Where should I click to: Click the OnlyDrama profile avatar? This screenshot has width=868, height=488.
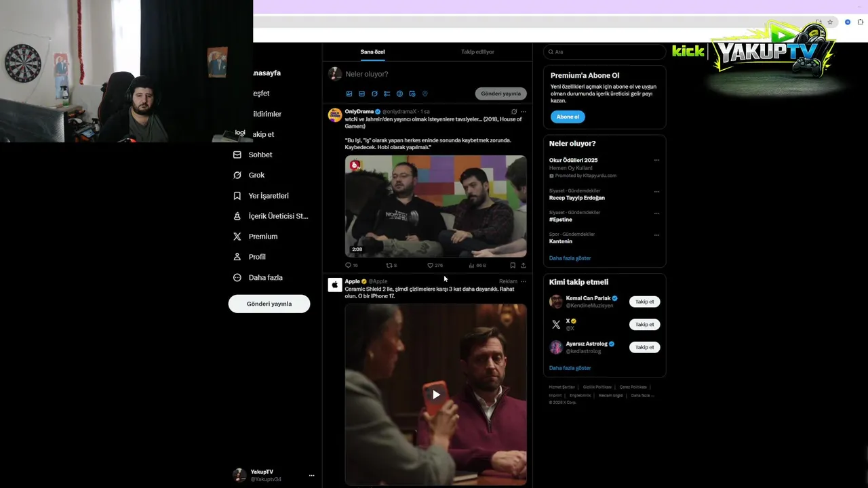point(335,115)
